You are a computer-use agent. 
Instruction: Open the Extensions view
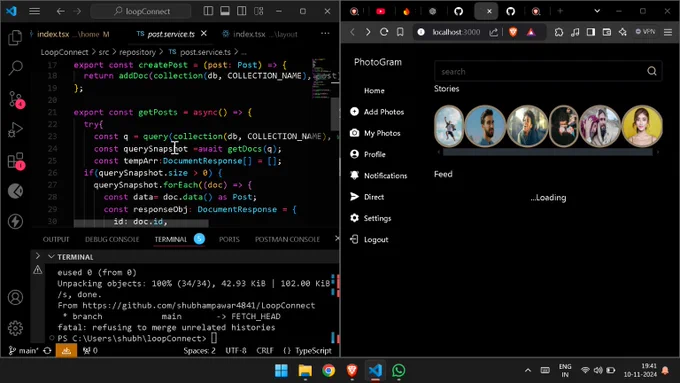[x=16, y=161]
